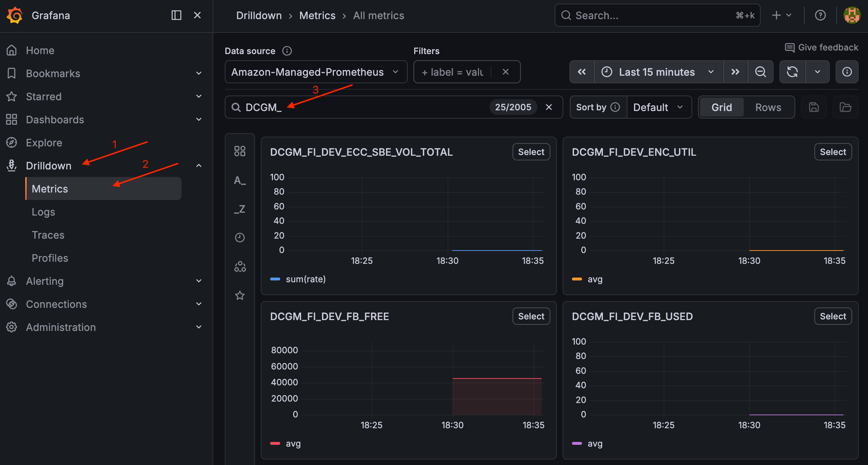
Task: Open the Explore navigation item
Action: (x=44, y=143)
